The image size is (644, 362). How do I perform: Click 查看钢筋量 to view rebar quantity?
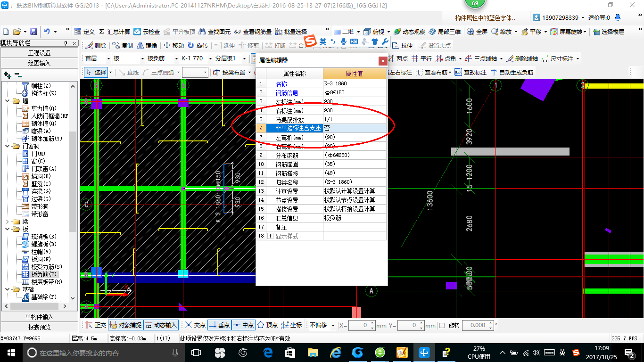tap(252, 32)
